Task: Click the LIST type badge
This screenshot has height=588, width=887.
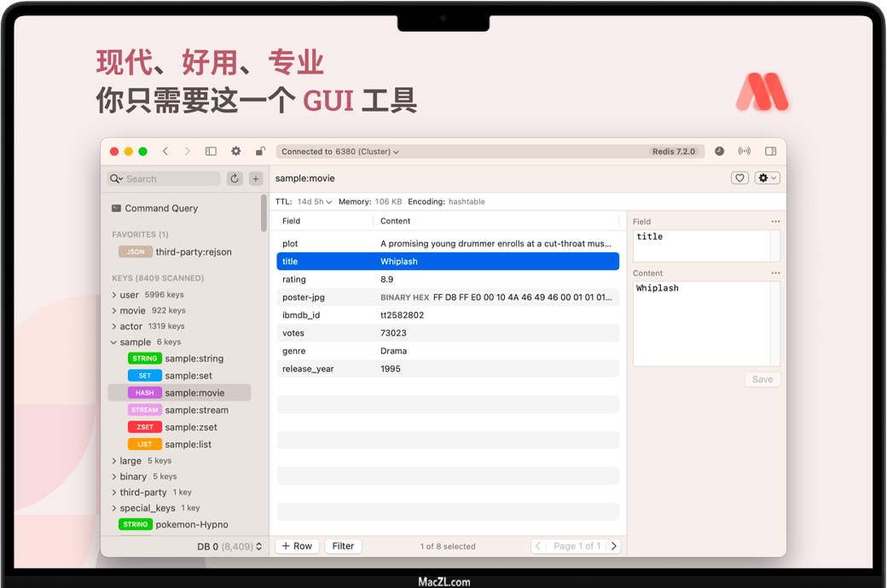Action: pyautogui.click(x=145, y=444)
